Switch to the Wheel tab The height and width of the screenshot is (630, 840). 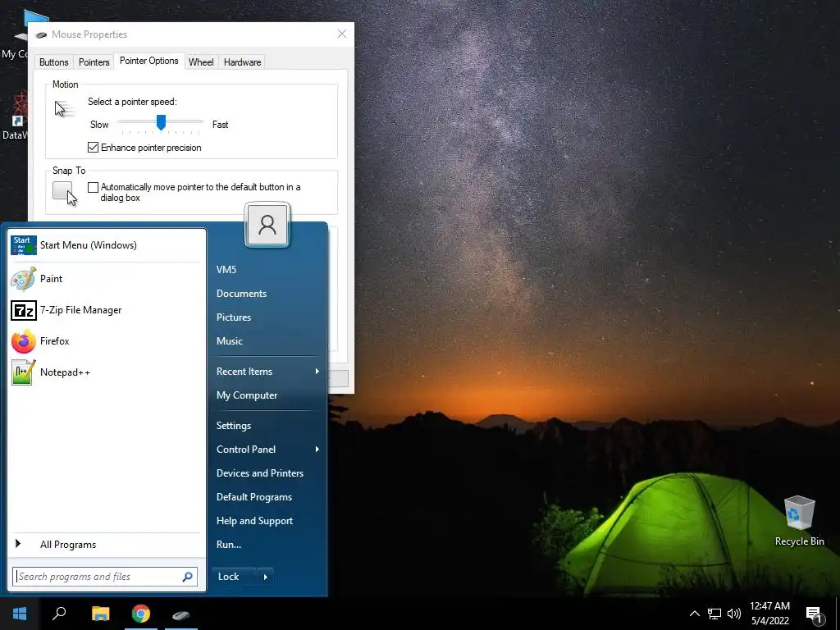(x=201, y=62)
